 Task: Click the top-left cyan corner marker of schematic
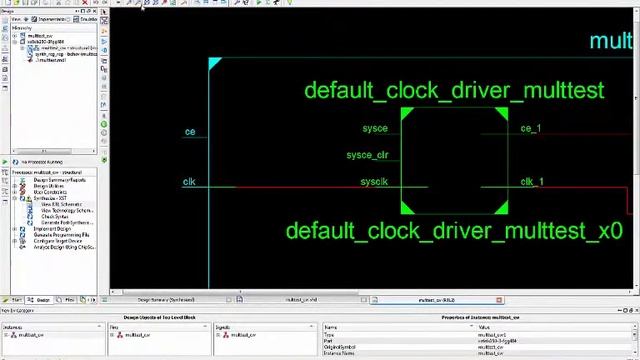pyautogui.click(x=214, y=63)
